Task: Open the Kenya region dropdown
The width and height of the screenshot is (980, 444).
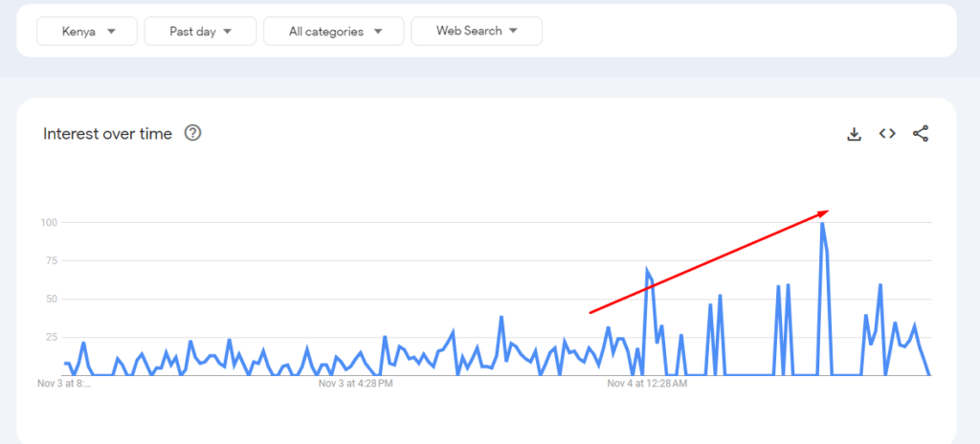Action: click(87, 32)
